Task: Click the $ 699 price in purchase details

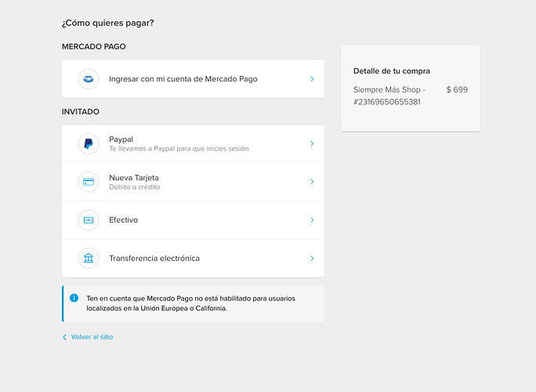Action: [x=457, y=90]
